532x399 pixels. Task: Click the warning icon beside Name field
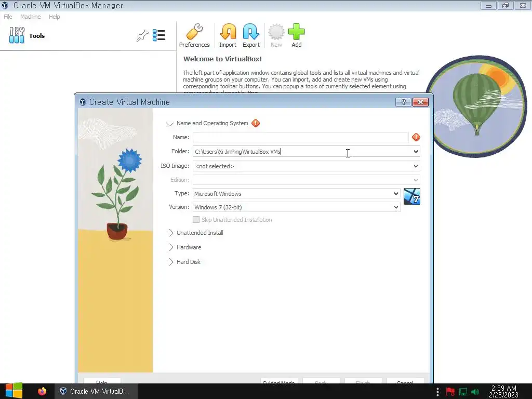416,137
